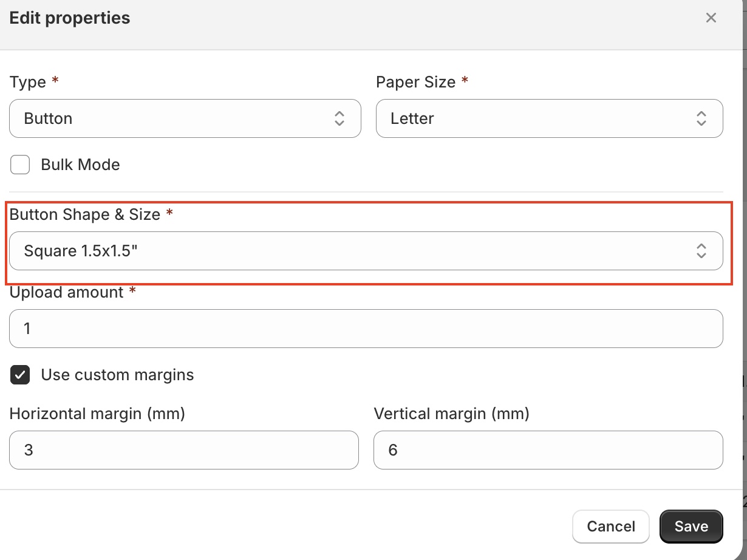Click the Bulk Mode label text
This screenshot has height=560, width=747.
80,165
